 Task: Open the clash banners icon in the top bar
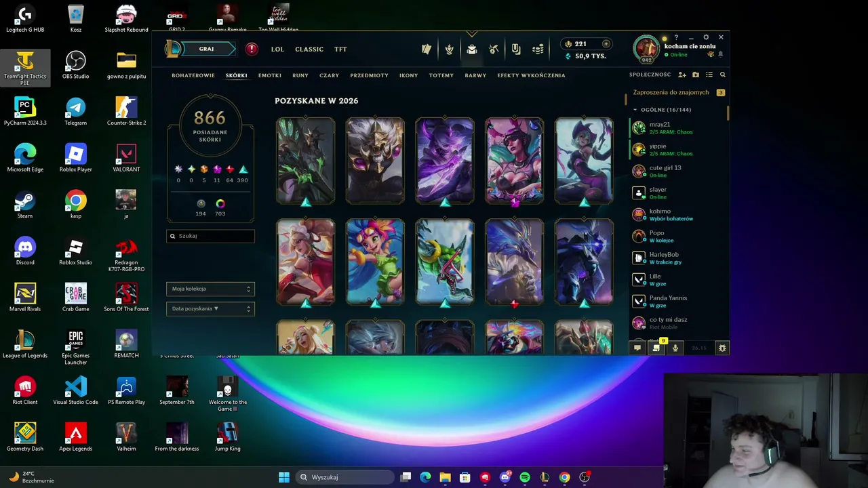tap(427, 49)
